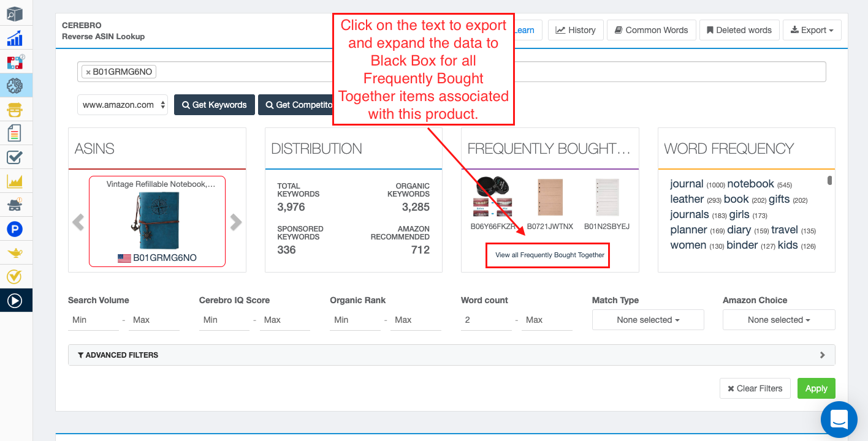Click the B01GRMG6NO label under the notebook image

pyautogui.click(x=165, y=258)
